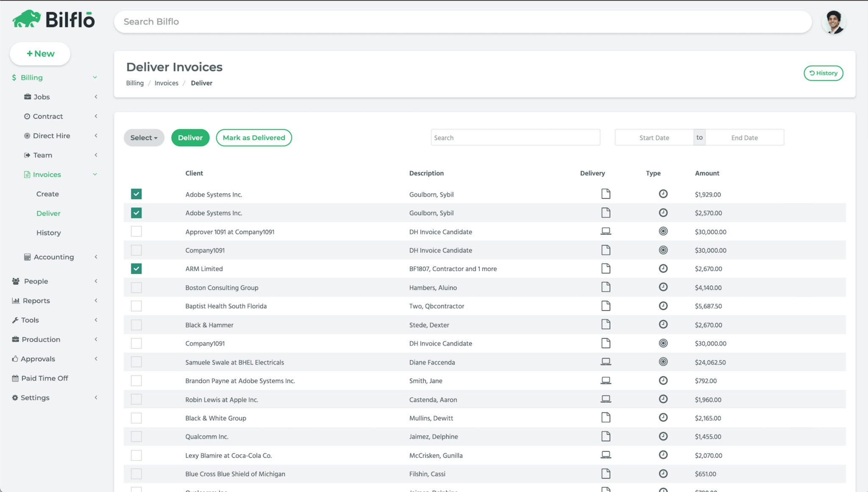Click the Bilflo buffalo logo icon
This screenshot has width=868, height=492.
tap(26, 19)
